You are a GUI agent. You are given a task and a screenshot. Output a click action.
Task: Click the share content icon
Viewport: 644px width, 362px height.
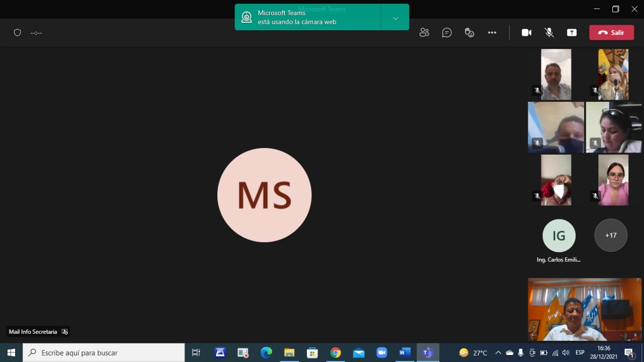point(572,33)
